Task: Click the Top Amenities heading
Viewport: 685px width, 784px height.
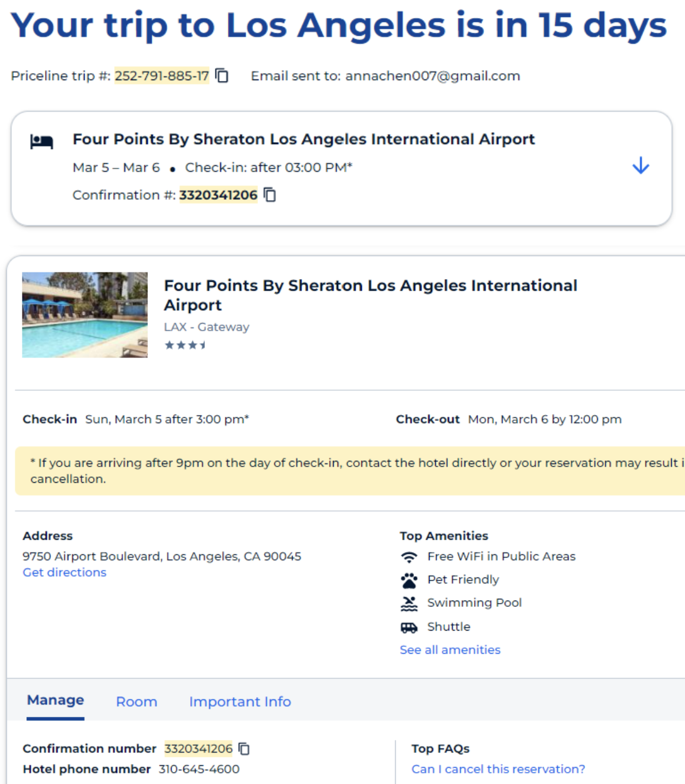Action: [x=444, y=536]
